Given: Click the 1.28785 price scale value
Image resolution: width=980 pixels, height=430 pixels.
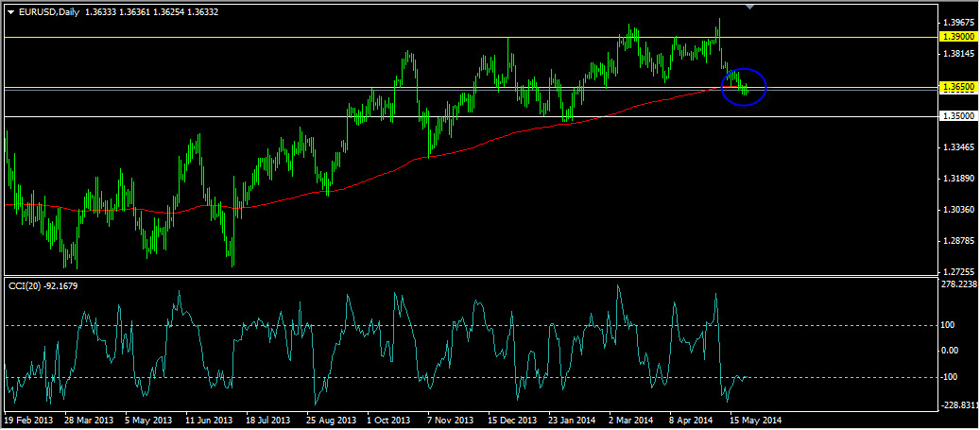Looking at the screenshot, I should click(x=960, y=241).
